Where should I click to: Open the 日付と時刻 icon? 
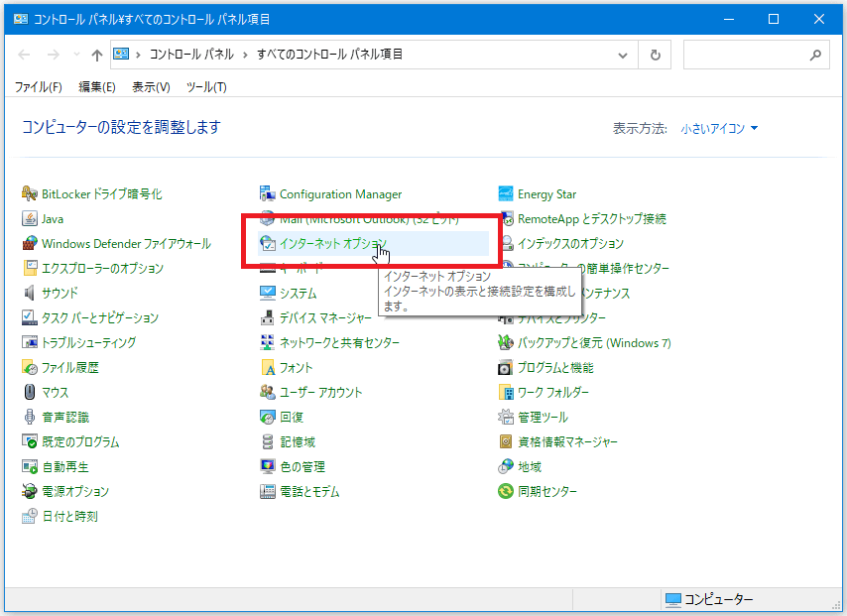click(30, 517)
